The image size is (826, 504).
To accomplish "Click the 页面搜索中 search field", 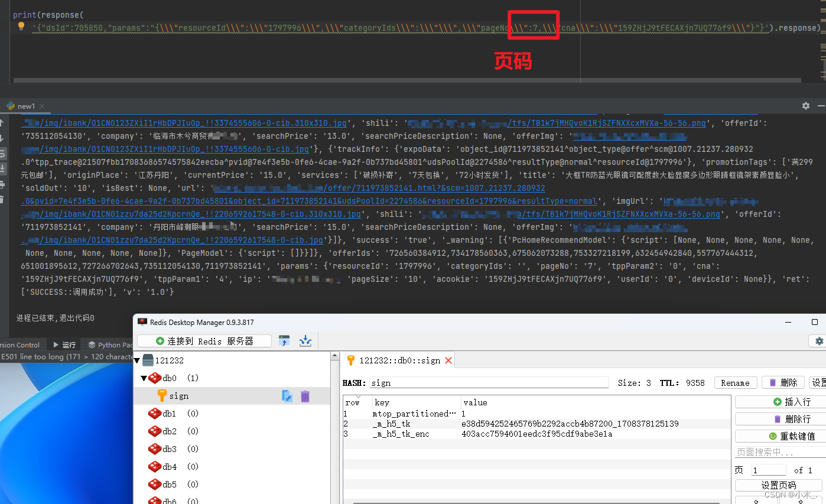I will click(x=781, y=452).
